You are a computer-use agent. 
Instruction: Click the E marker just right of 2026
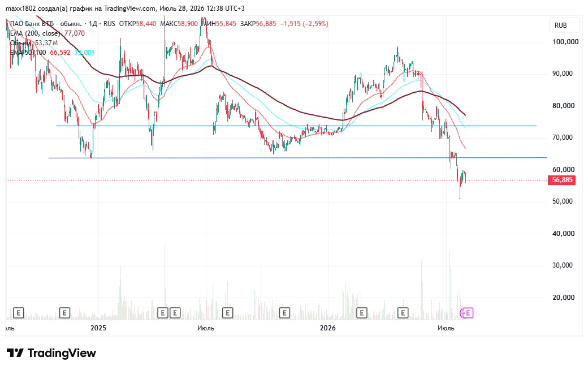[x=362, y=313]
